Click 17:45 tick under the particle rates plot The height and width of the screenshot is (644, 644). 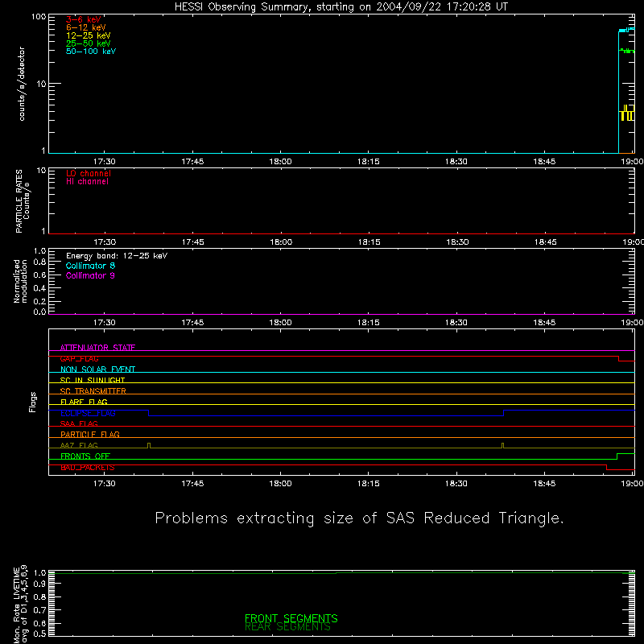[192, 242]
